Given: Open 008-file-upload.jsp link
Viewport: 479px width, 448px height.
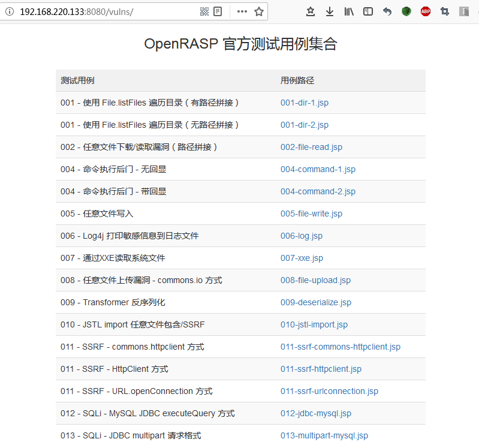Looking at the screenshot, I should pyautogui.click(x=315, y=280).
